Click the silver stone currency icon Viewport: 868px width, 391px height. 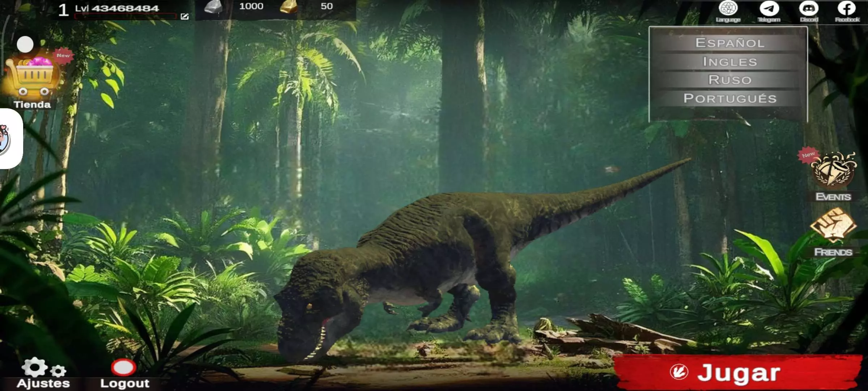tap(213, 7)
